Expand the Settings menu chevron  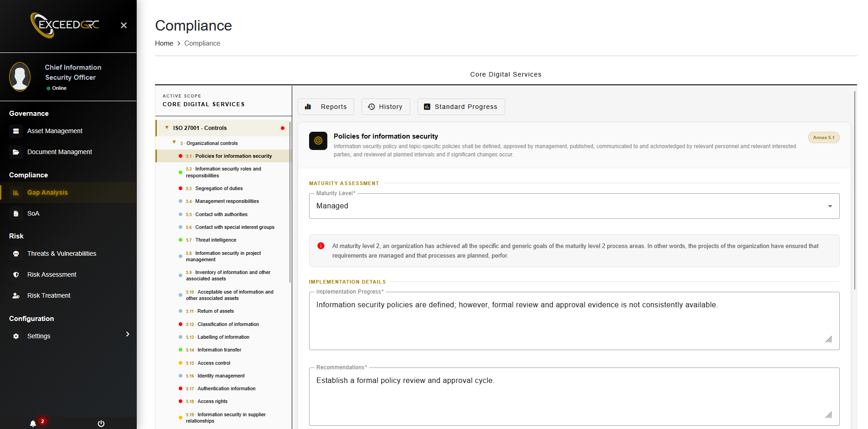point(128,334)
